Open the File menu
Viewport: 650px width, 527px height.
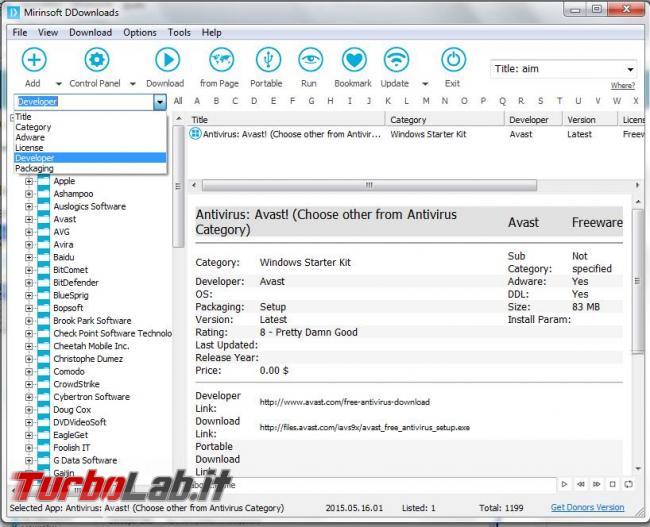[x=19, y=32]
